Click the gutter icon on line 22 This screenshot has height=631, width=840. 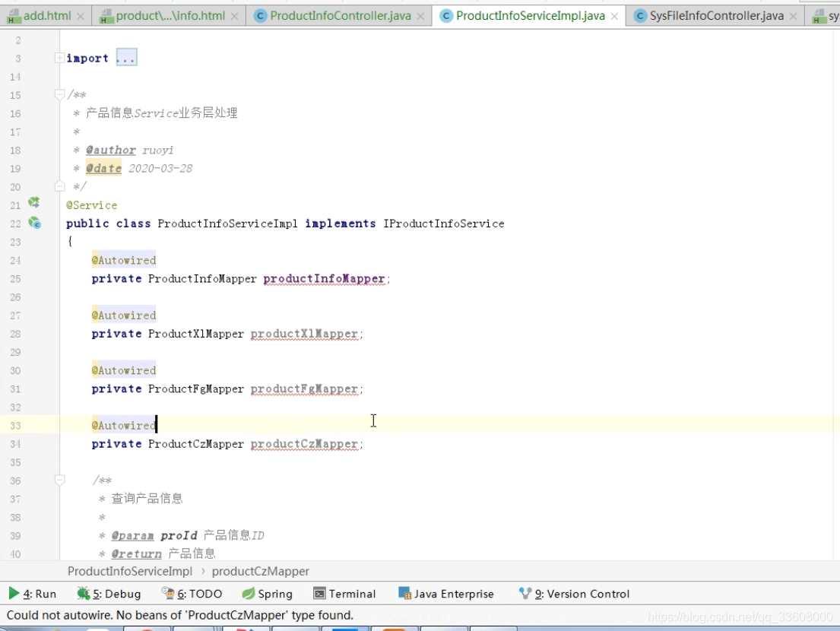tap(34, 222)
